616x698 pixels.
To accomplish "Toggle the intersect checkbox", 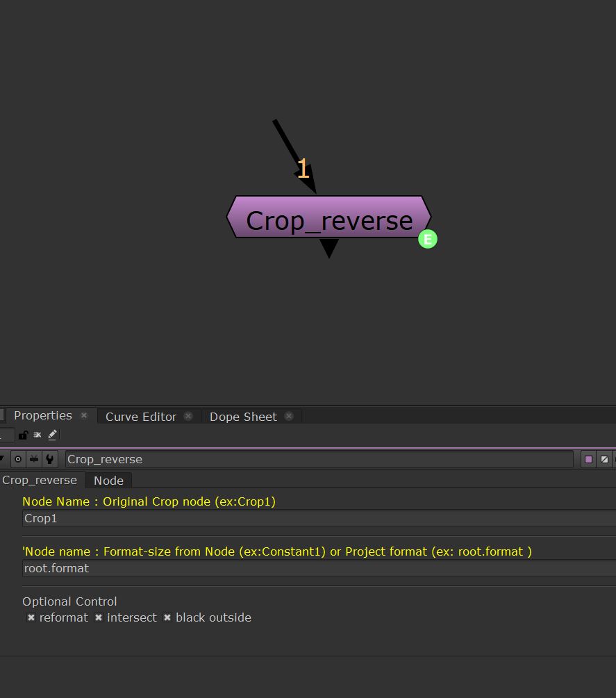I will click(x=99, y=617).
